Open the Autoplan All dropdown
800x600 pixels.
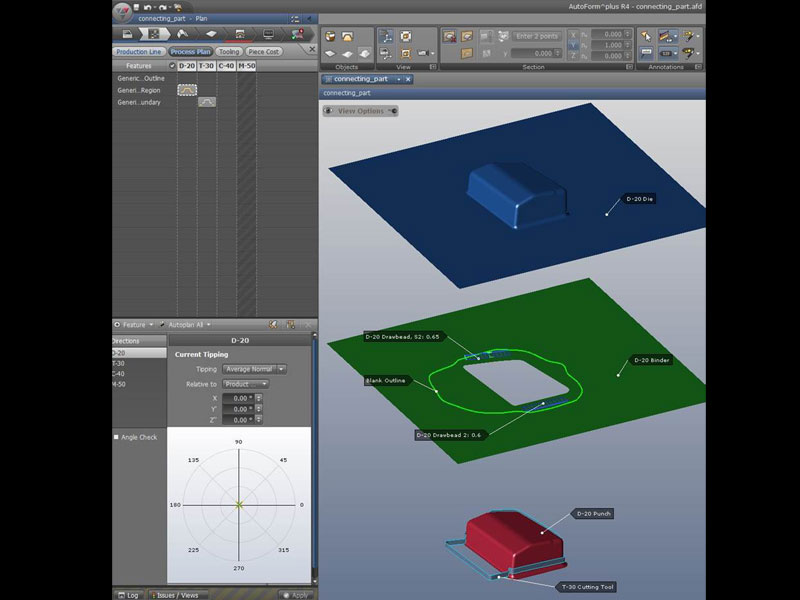pos(185,324)
